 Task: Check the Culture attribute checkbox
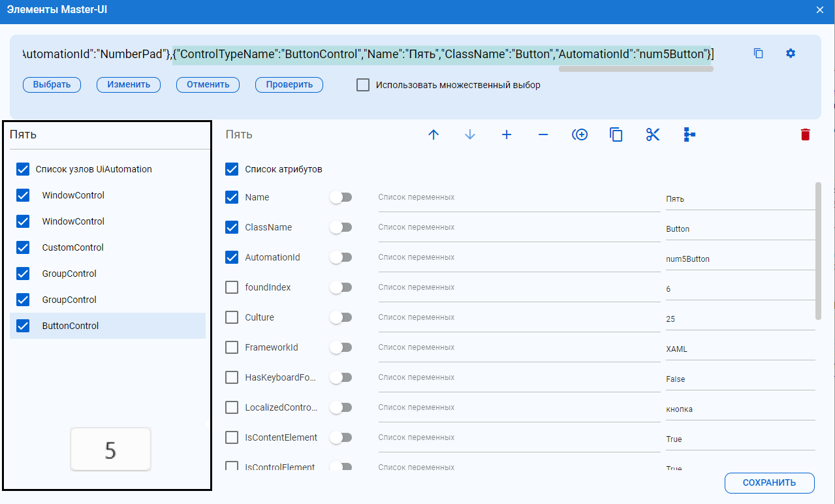(x=232, y=317)
